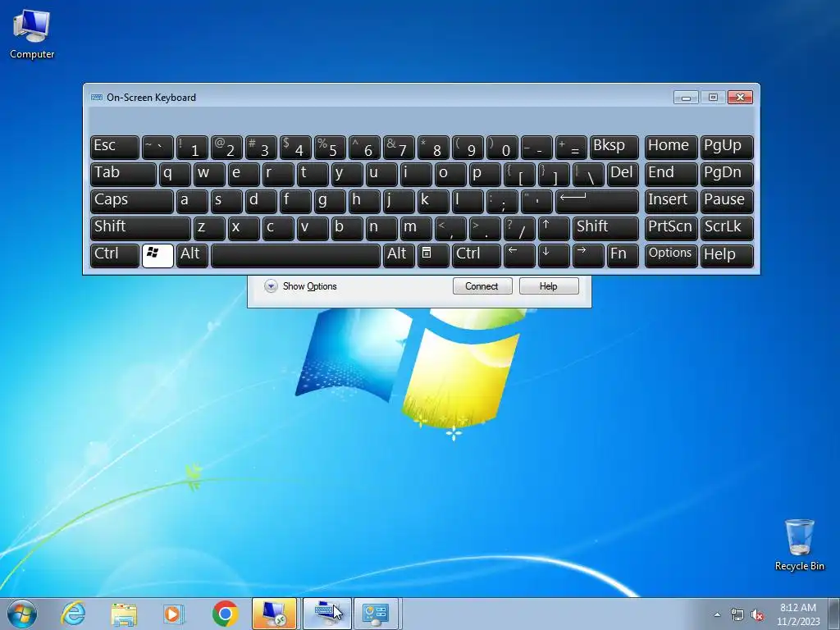Expand Show Options in Remote Desktop
Image resolution: width=840 pixels, height=630 pixels.
(x=300, y=286)
